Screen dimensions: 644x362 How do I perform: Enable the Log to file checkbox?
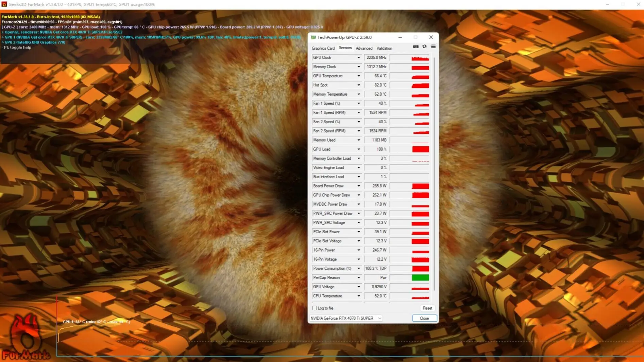pos(315,308)
